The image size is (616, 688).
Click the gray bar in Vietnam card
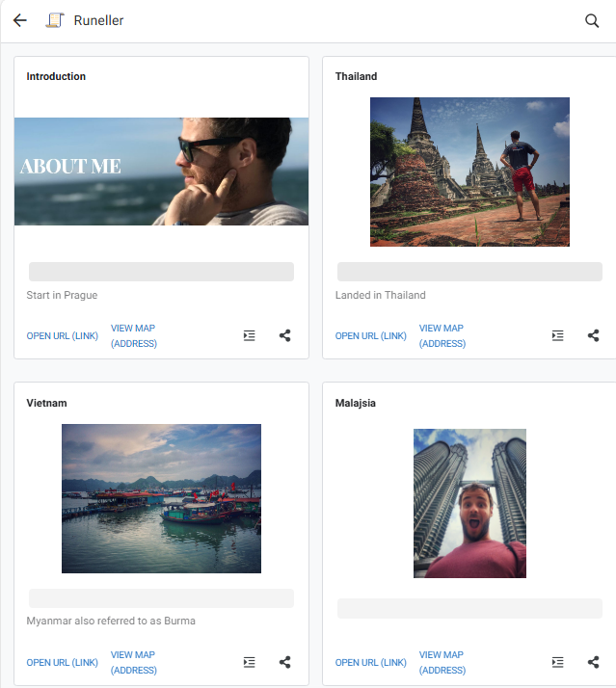[162, 598]
